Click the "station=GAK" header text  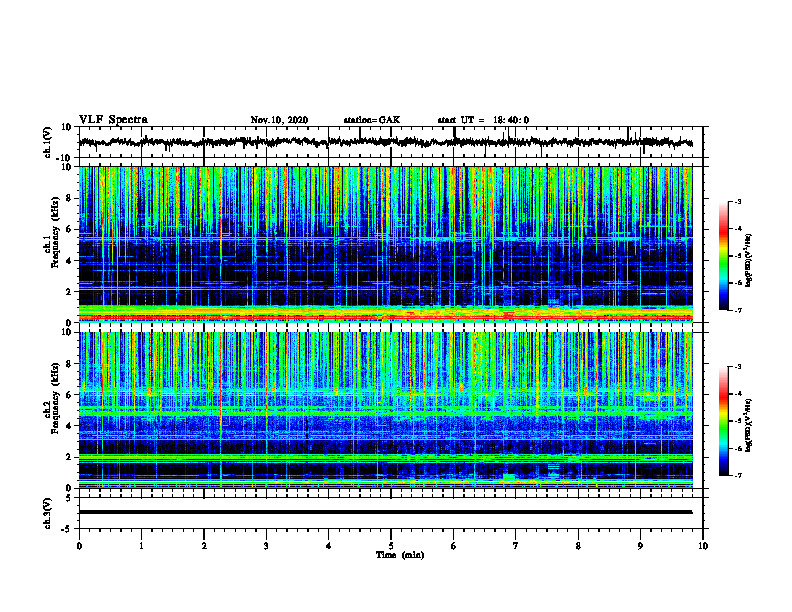point(372,120)
